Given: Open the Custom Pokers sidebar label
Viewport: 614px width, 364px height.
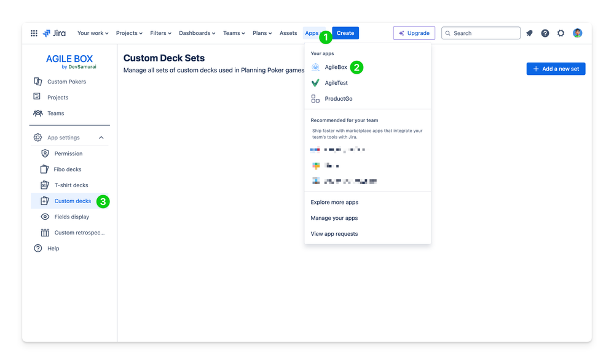Looking at the screenshot, I should [x=66, y=82].
